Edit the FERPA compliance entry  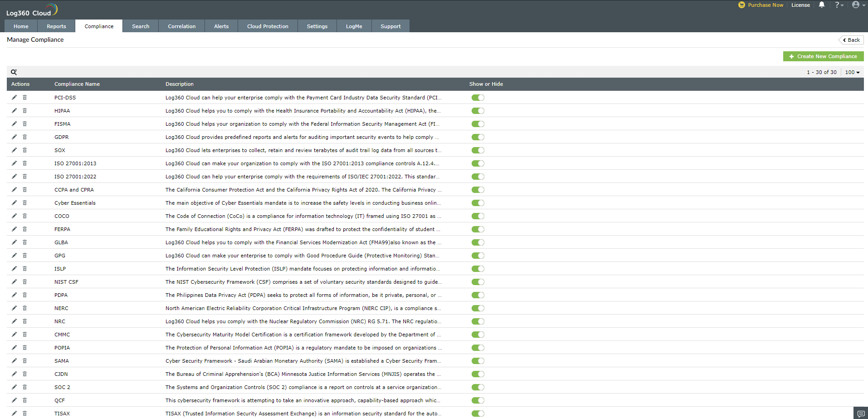click(14, 229)
